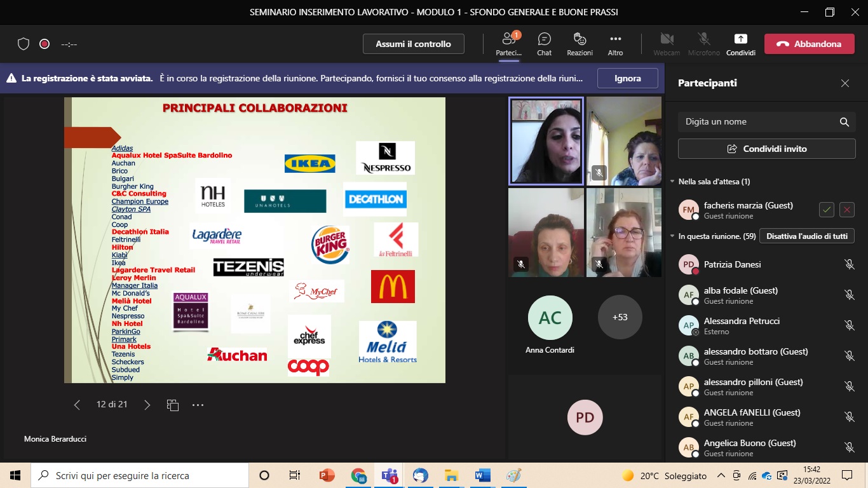Image resolution: width=868 pixels, height=488 pixels.
Task: Click the "Assumi il controllo" button
Action: (414, 44)
